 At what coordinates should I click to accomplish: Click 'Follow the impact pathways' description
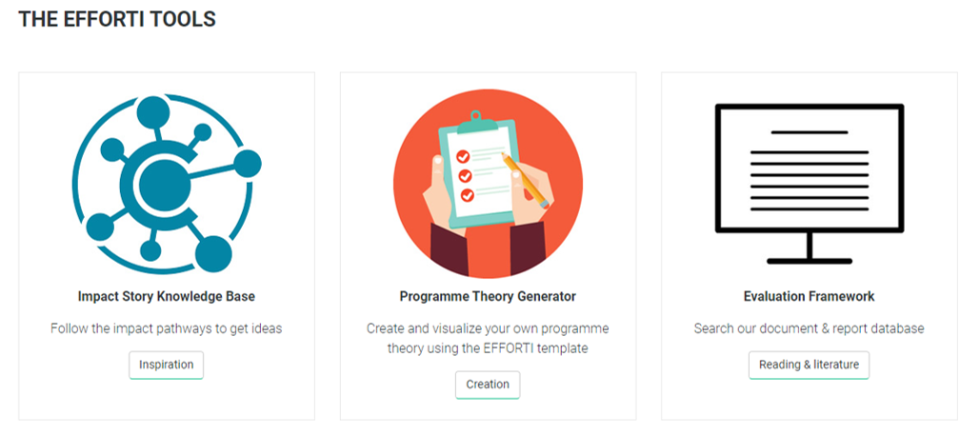167,328
